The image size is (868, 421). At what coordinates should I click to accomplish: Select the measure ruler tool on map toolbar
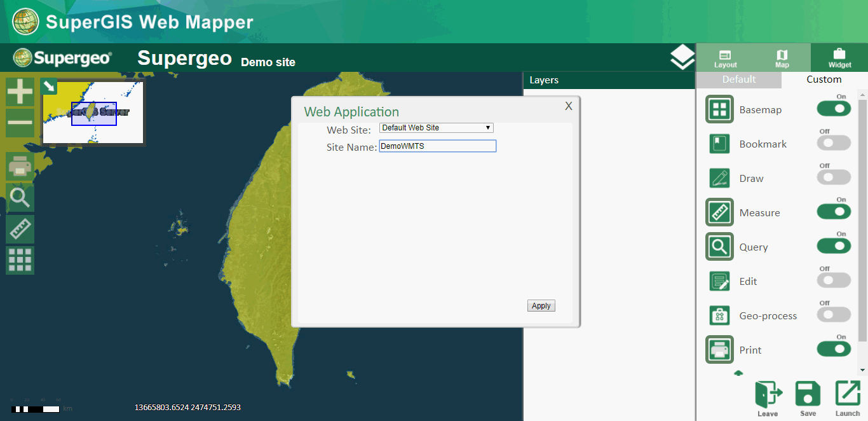20,229
